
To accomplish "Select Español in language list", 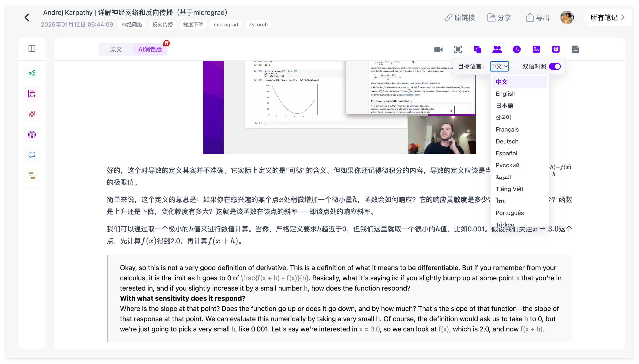I will [x=520, y=153].
